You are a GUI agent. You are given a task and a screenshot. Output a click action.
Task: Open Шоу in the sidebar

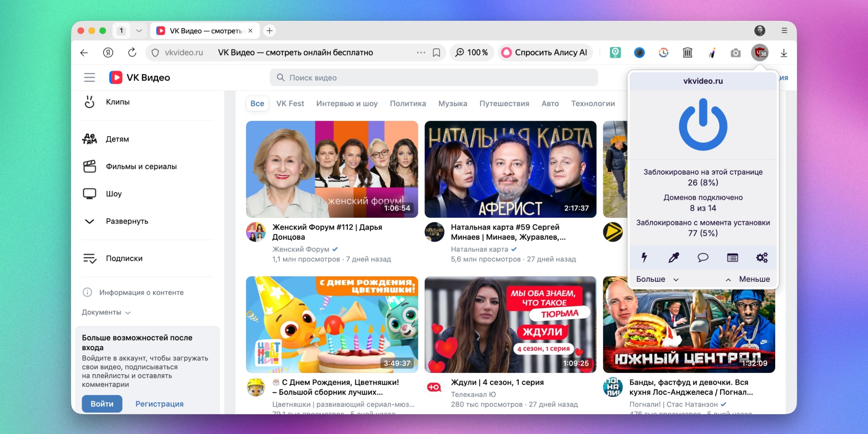pos(147,194)
